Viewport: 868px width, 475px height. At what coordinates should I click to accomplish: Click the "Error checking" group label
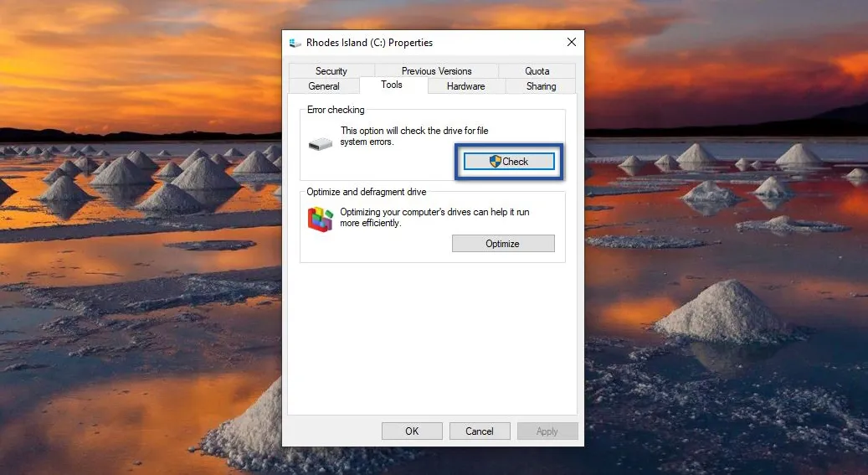(x=336, y=110)
